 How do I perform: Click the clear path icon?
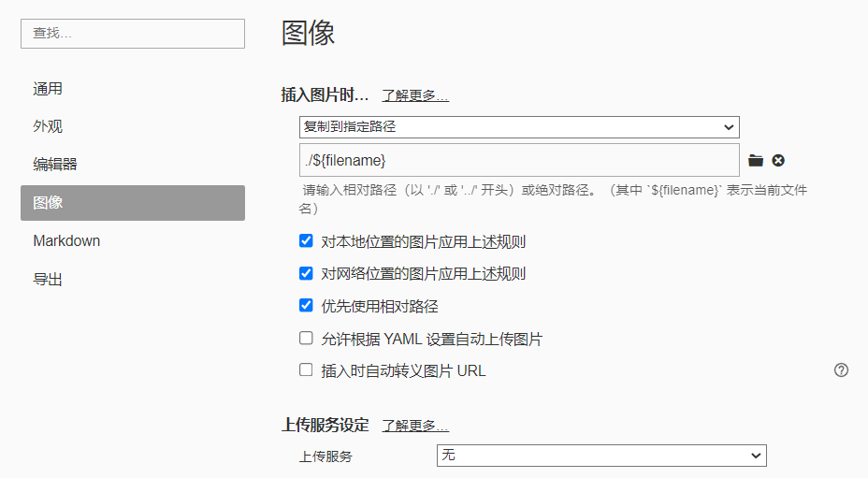point(778,161)
